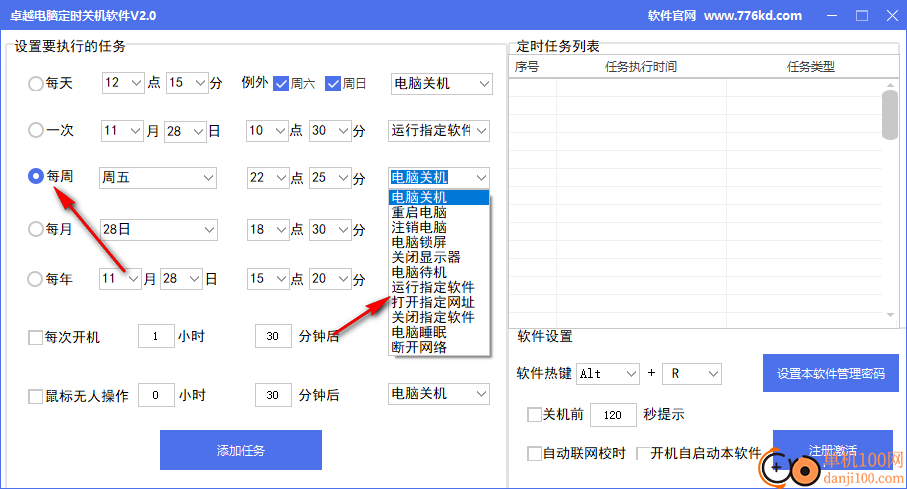This screenshot has height=489, width=907.
Task: Click the 序号 column header
Action: (x=527, y=67)
